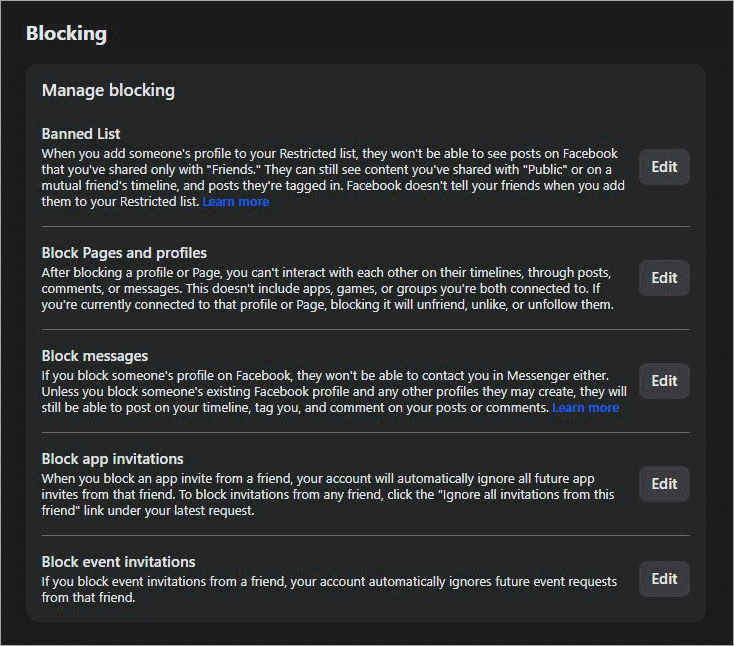Click the Block Pages and profiles heading
734x646 pixels.
124,253
